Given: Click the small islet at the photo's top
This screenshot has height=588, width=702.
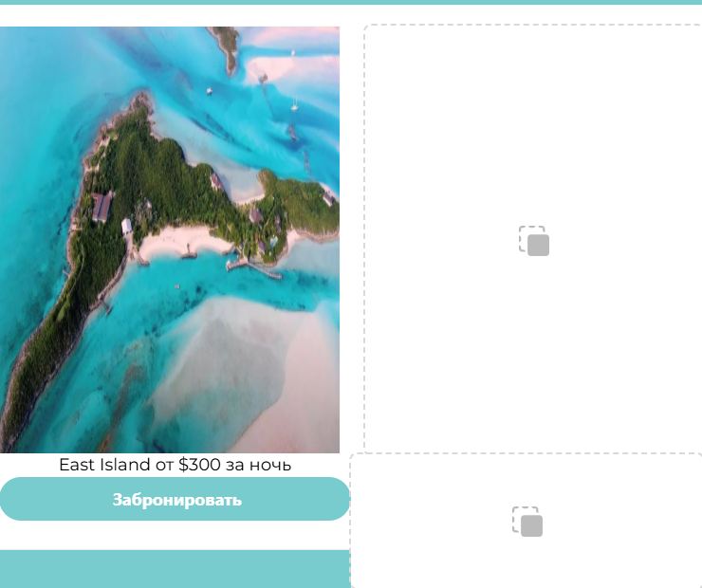Looking at the screenshot, I should 227,48.
